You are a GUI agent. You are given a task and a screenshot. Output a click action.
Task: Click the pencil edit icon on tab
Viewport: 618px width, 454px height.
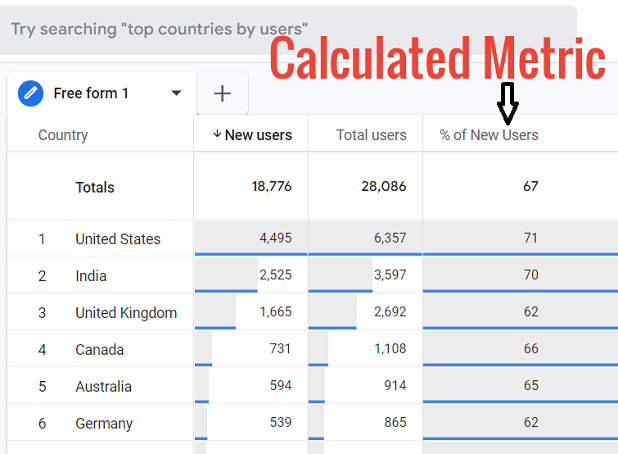pos(32,93)
